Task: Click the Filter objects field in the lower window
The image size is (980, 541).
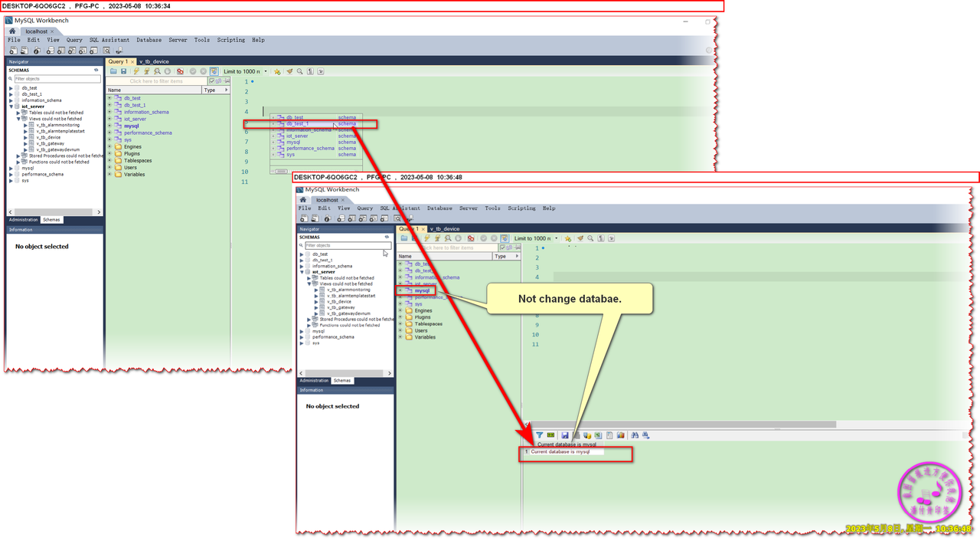Action: (348, 245)
